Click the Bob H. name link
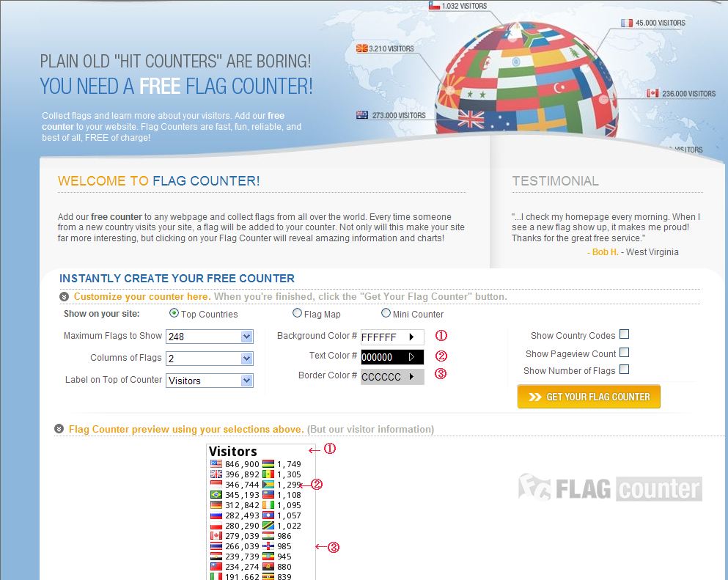The width and height of the screenshot is (728, 580). coord(605,252)
